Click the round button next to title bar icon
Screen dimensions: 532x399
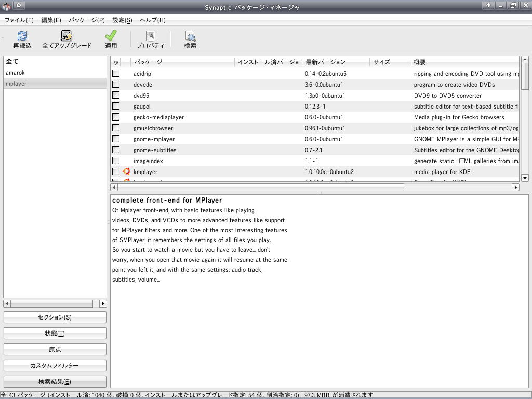pos(19,5)
